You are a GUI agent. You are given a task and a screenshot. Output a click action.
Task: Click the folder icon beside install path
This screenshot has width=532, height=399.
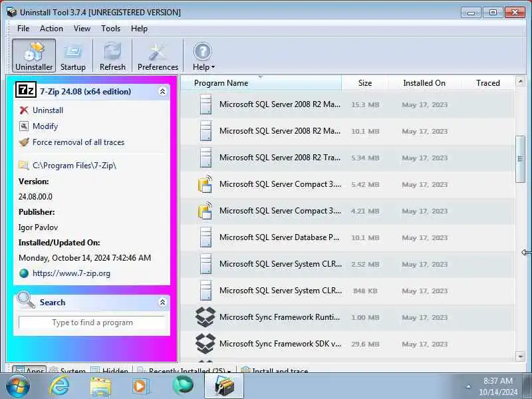(x=24, y=165)
